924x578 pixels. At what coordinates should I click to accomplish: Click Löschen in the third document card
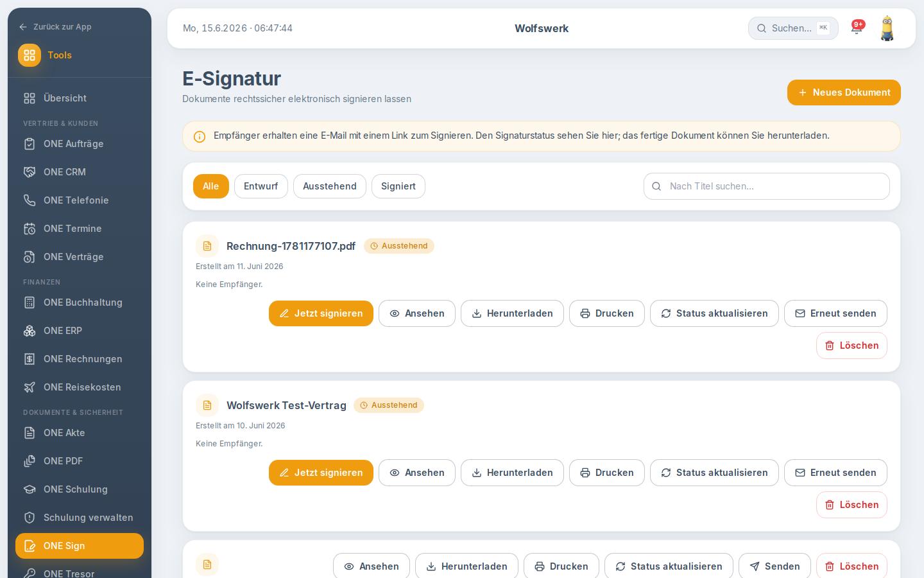coord(851,566)
